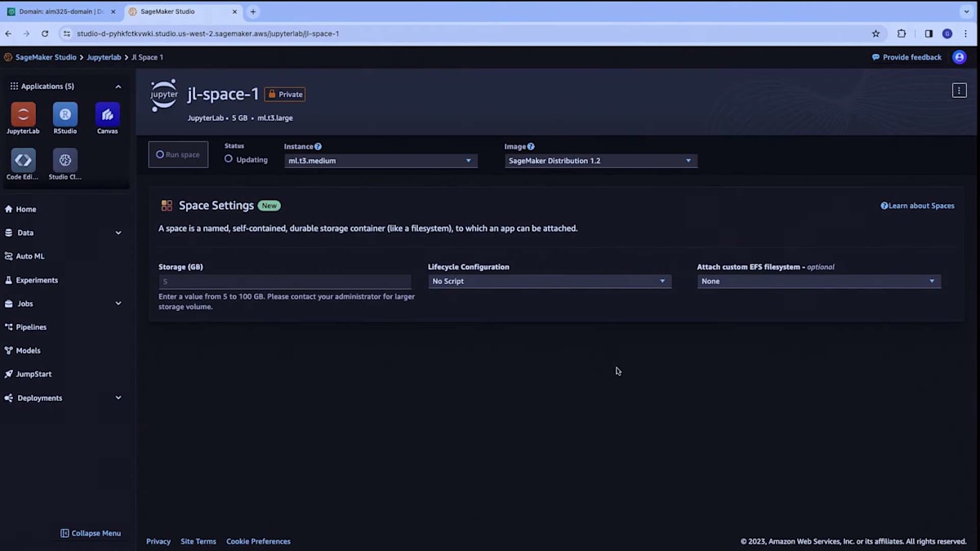Click the site information icon in address bar
This screenshot has height=551, width=980.
(x=67, y=33)
